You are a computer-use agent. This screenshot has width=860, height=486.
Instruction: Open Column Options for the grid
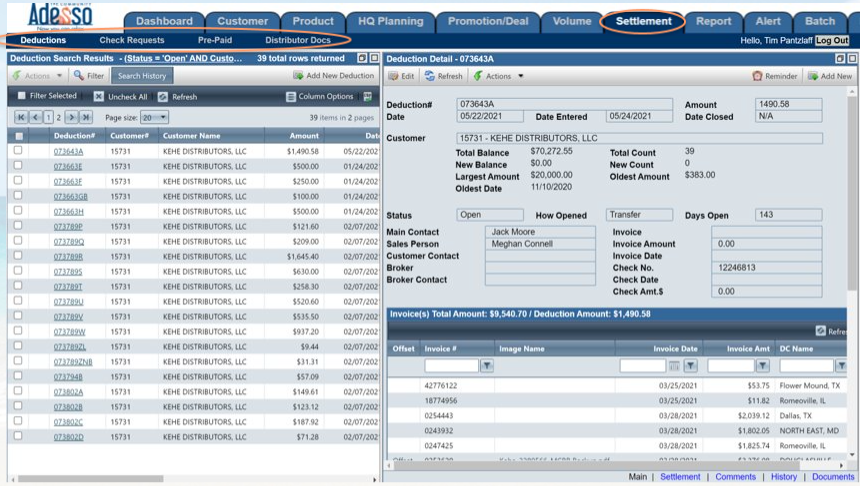click(x=291, y=97)
